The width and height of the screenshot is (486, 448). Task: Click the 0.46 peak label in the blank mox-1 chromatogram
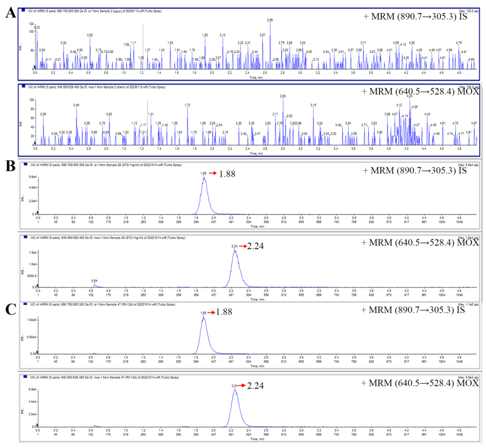coord(76,105)
